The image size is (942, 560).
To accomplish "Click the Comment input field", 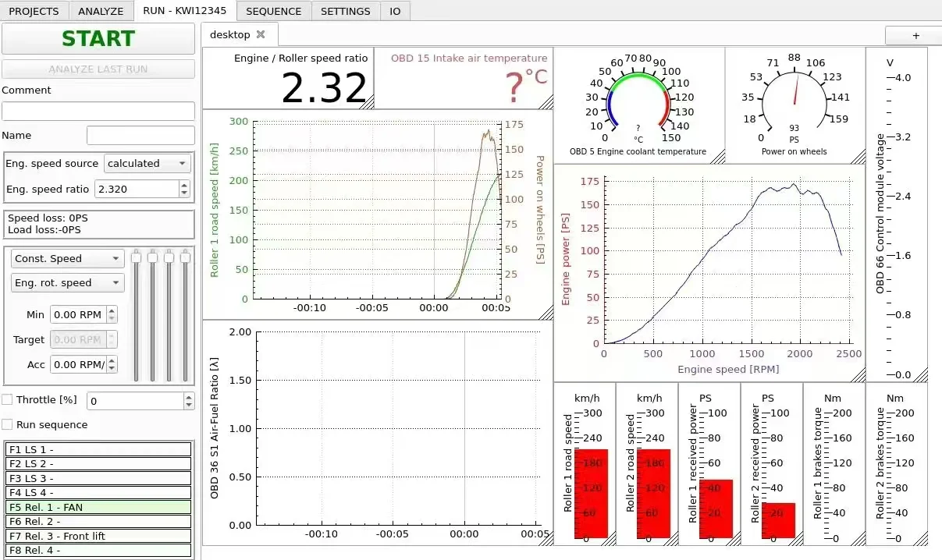I will coord(98,111).
